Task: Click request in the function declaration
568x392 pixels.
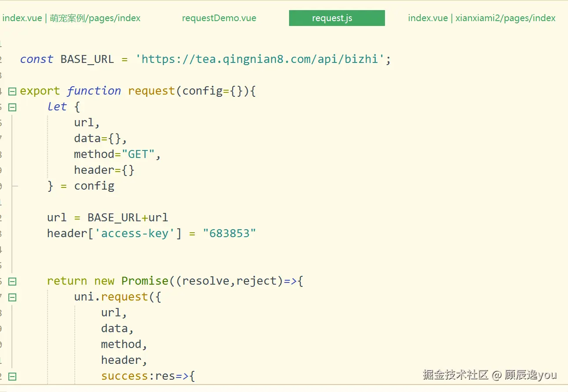Action: pyautogui.click(x=151, y=91)
